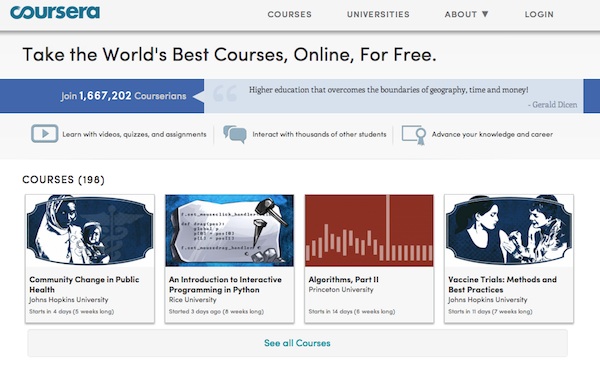Click the '- Gerald Dioen' attribution

(x=553, y=104)
